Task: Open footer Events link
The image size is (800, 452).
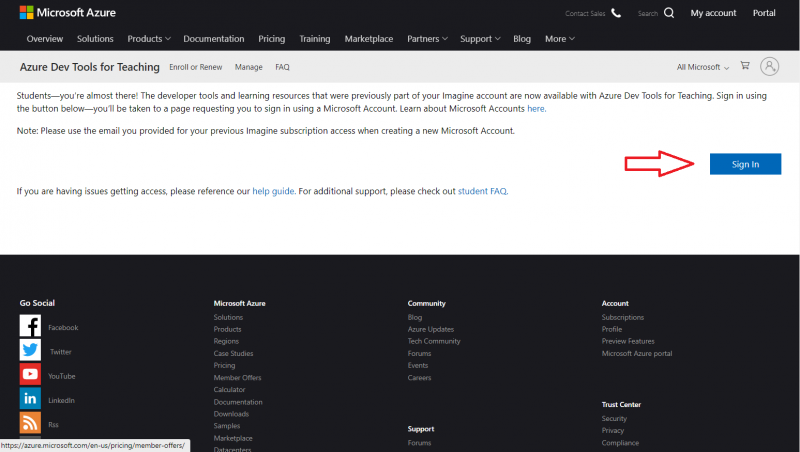Action: 418,366
